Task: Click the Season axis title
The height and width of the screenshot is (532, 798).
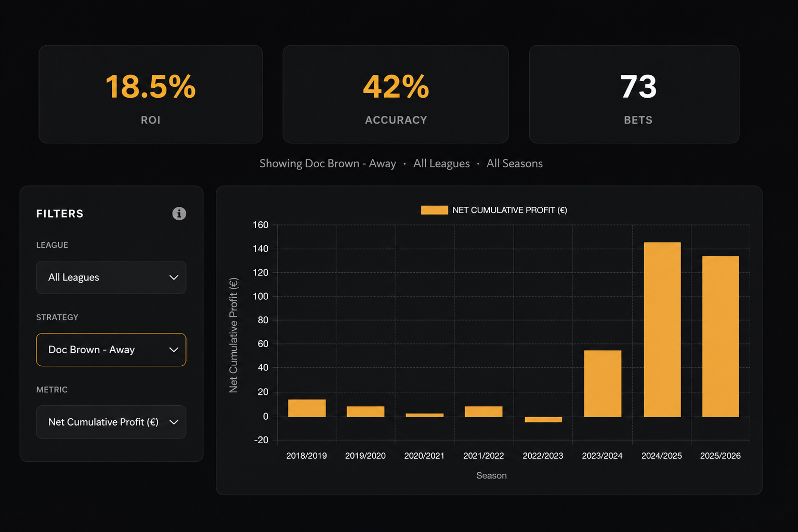Action: click(x=492, y=475)
